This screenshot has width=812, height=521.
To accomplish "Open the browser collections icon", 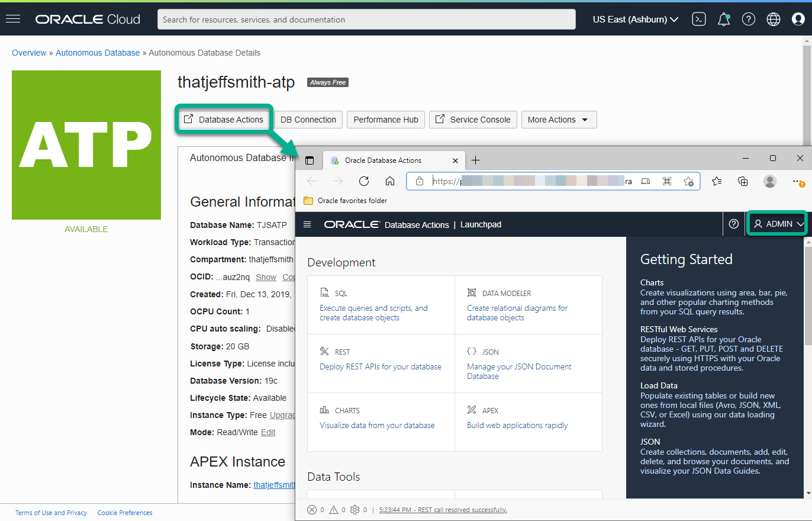I will [743, 181].
